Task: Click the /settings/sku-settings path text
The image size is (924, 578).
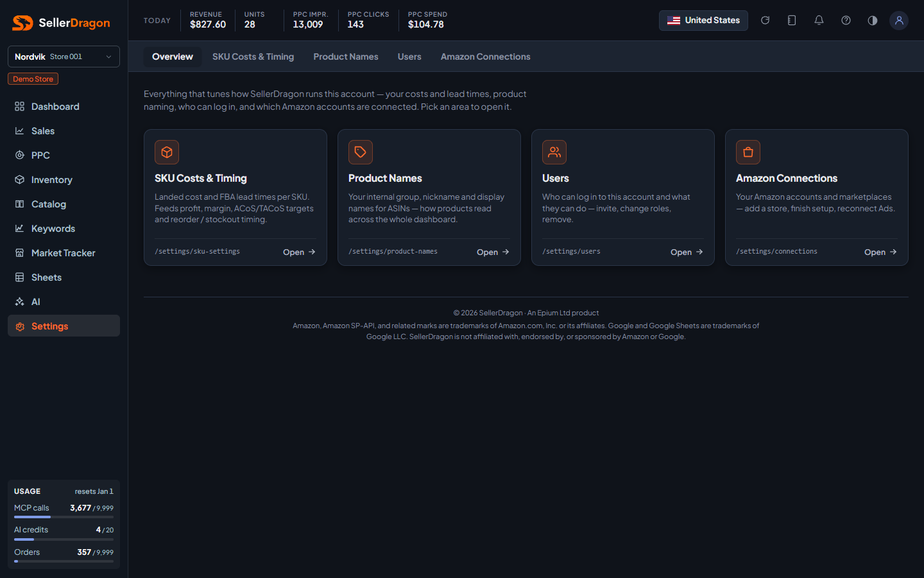Action: pyautogui.click(x=197, y=252)
